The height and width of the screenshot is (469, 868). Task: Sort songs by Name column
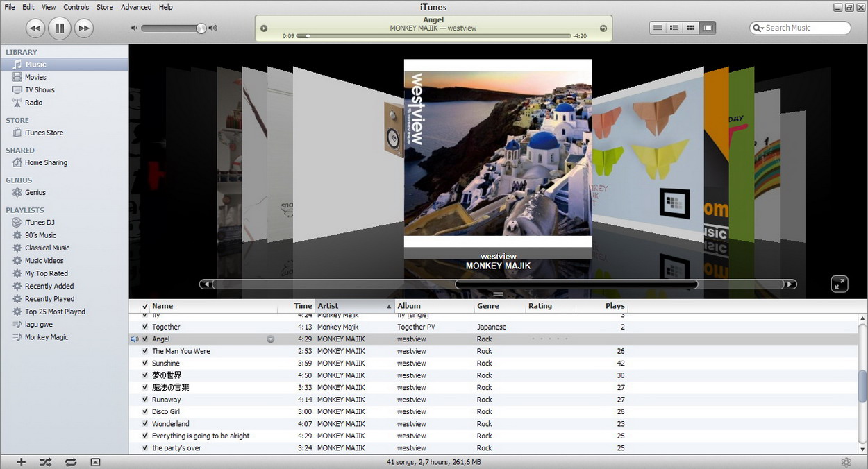pyautogui.click(x=213, y=306)
